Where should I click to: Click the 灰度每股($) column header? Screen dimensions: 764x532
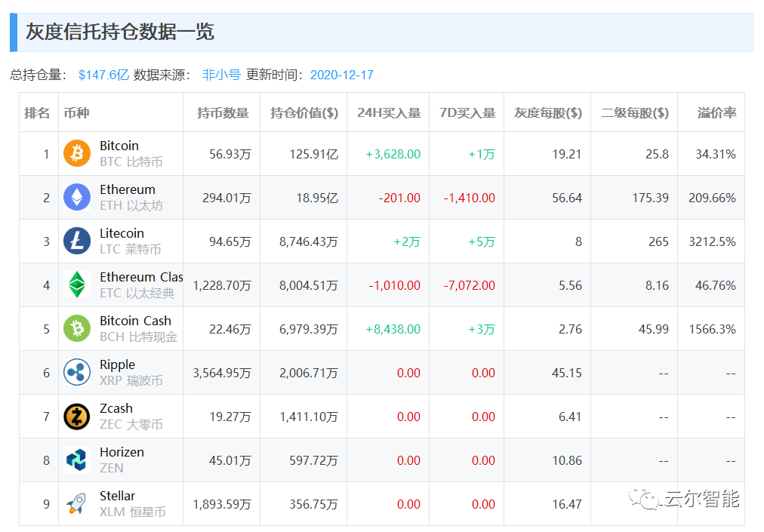click(x=548, y=113)
